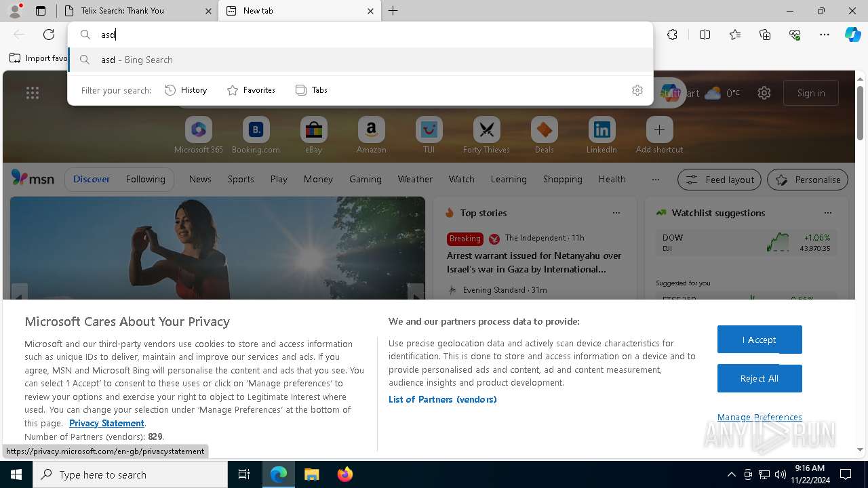Select the asd - Bing Search suggestion
Image resolution: width=868 pixels, height=488 pixels.
coord(361,60)
